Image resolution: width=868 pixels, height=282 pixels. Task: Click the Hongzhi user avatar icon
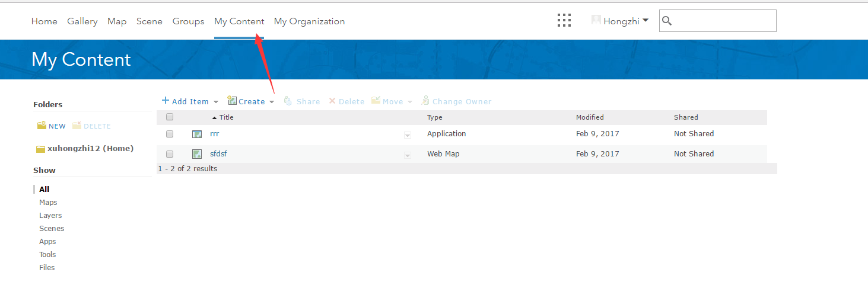tap(596, 20)
